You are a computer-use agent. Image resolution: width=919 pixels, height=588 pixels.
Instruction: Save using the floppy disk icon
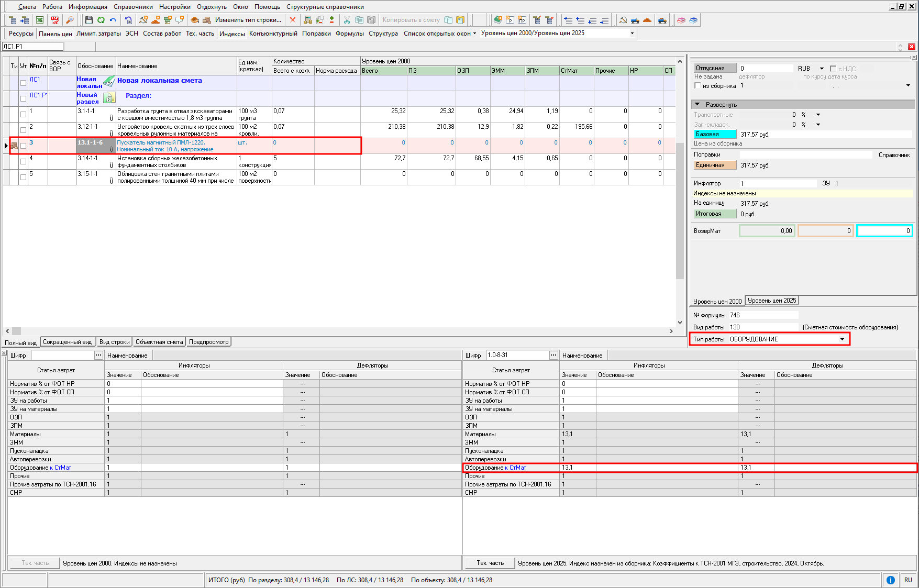tap(88, 20)
